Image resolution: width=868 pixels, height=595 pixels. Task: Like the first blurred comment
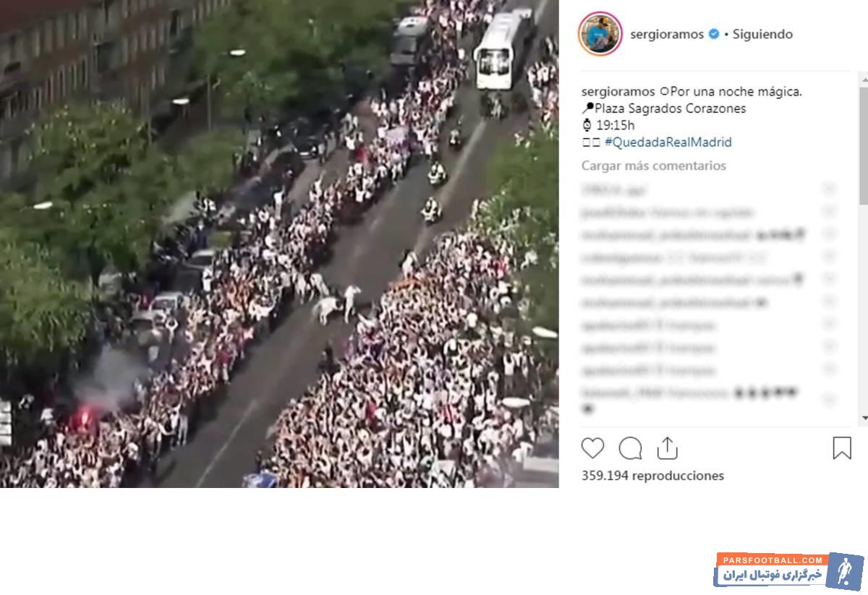point(829,190)
